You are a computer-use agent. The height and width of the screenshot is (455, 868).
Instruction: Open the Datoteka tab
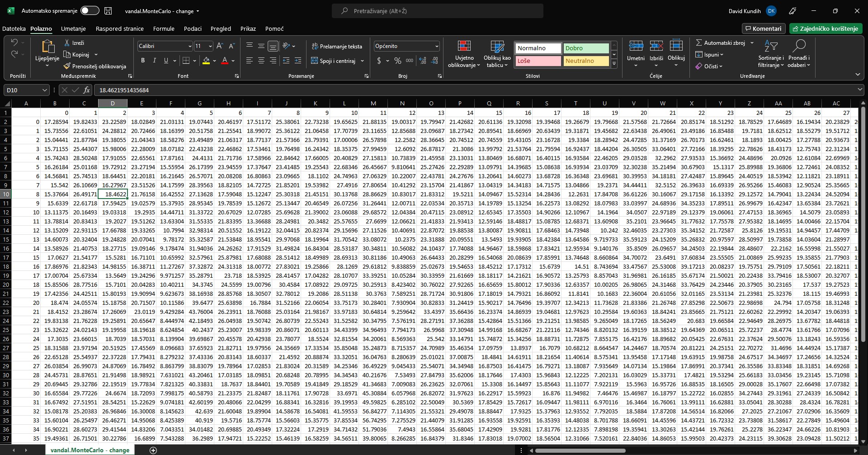coord(14,28)
